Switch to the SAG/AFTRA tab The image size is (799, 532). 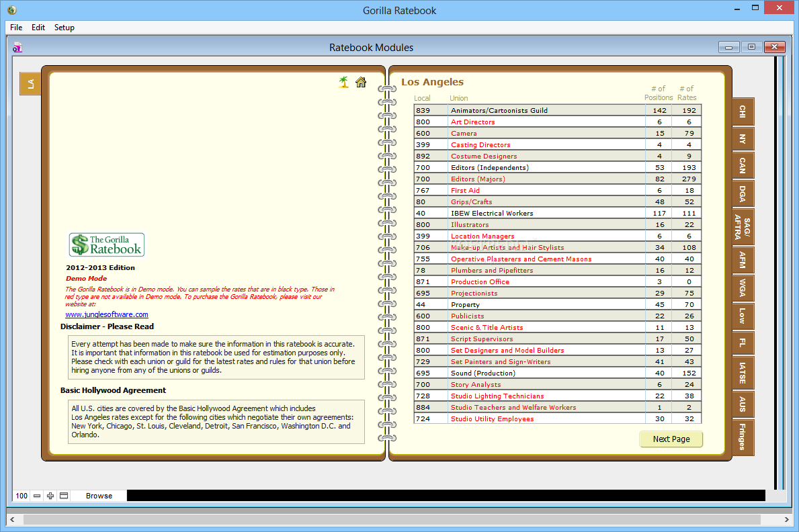point(743,227)
